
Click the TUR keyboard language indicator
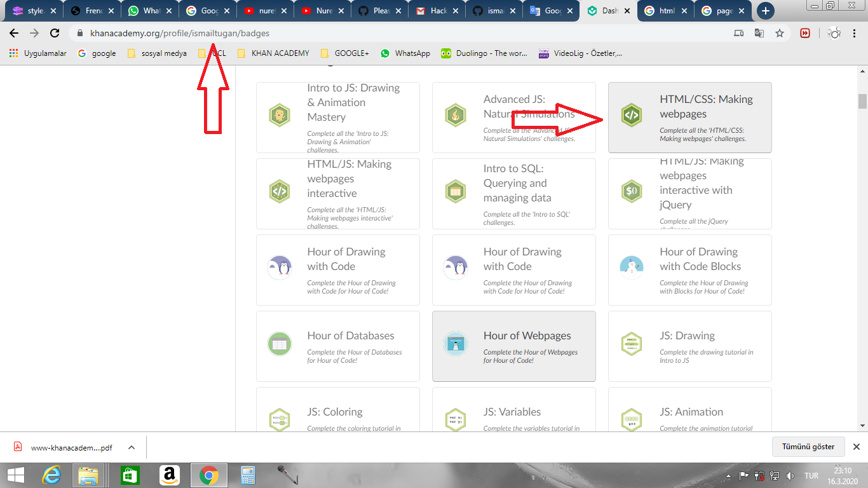(811, 475)
